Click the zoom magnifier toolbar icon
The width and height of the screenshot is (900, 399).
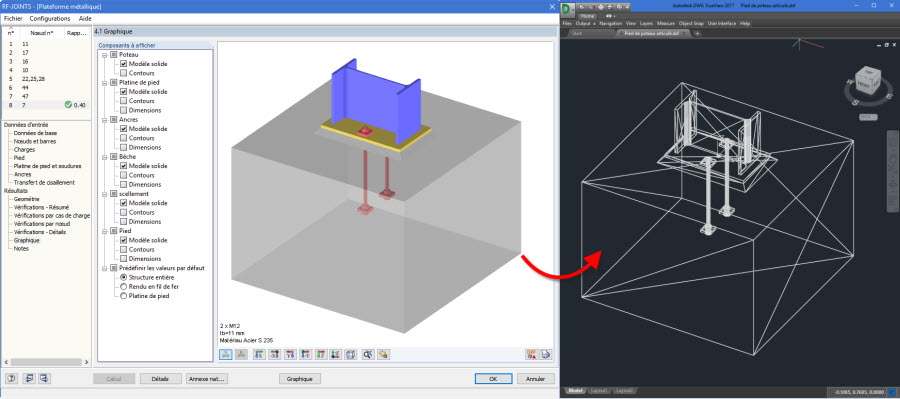click(368, 354)
